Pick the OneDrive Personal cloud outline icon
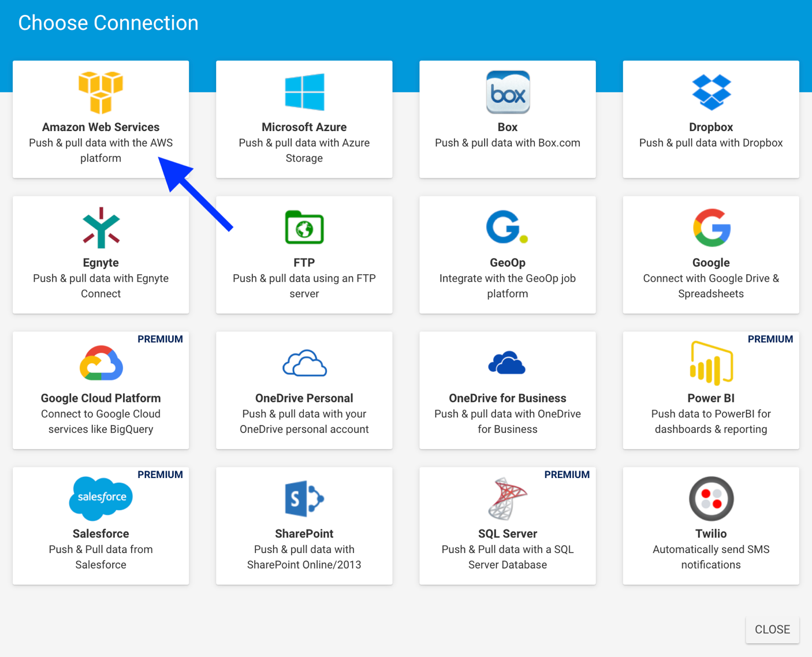 [304, 363]
